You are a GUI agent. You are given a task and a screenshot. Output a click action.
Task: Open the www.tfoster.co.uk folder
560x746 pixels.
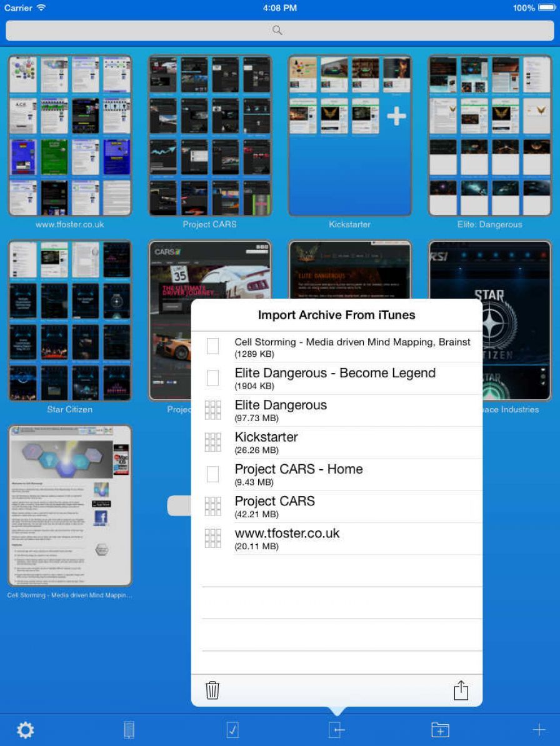pyautogui.click(x=69, y=135)
